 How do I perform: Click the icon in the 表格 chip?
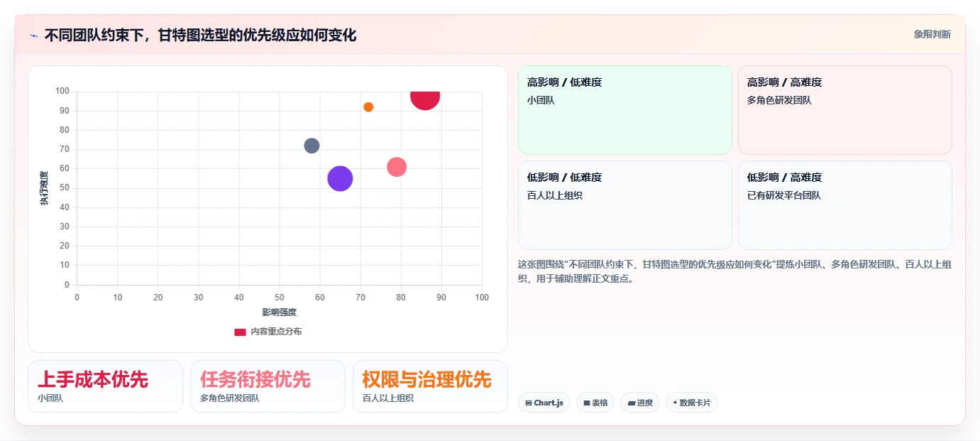pos(587,403)
